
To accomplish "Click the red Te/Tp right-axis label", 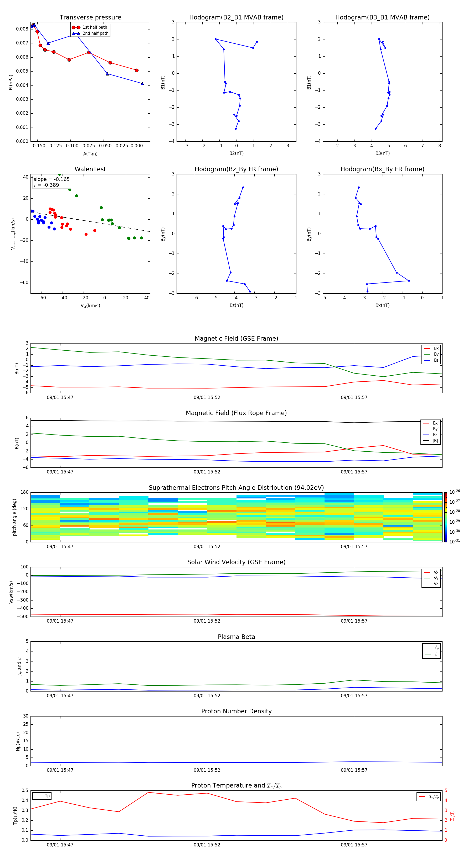I will (x=453, y=815).
